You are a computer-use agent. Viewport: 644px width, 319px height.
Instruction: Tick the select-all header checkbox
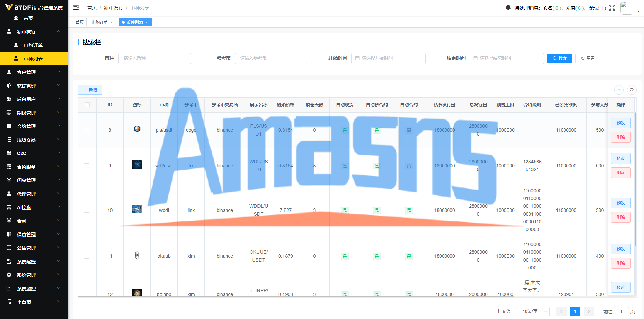(x=87, y=105)
